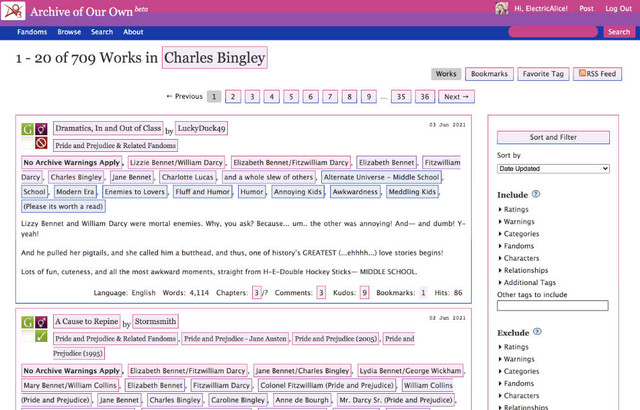
Task: Click the Pride and Prejudice (2005) fandom tag
Action: pyautogui.click(x=336, y=339)
